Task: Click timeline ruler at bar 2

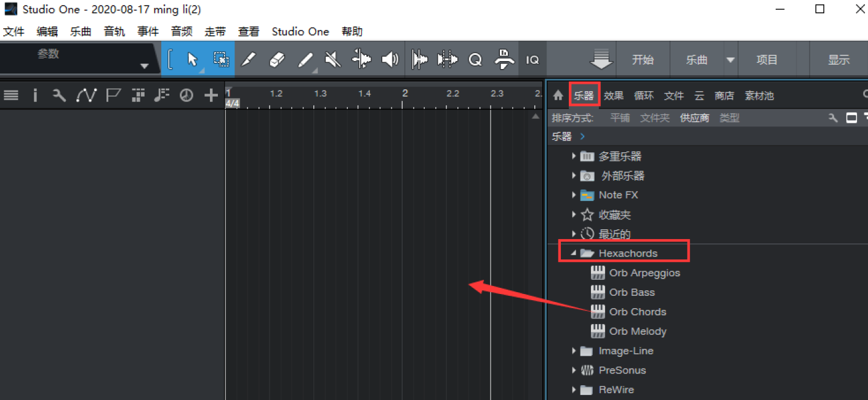Action: point(405,94)
